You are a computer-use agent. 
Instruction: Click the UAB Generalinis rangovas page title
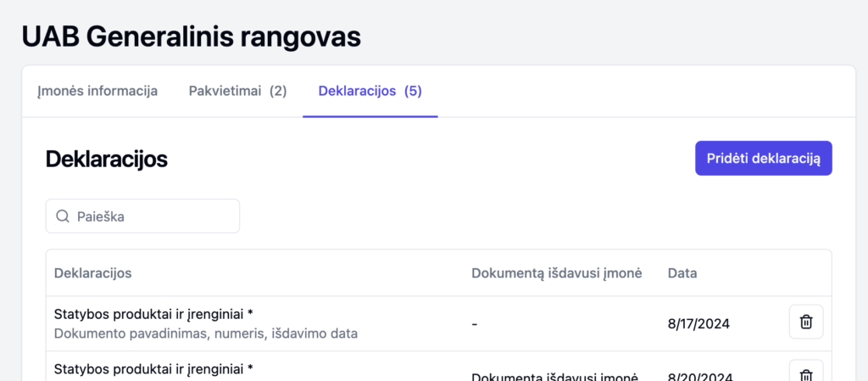click(x=192, y=37)
